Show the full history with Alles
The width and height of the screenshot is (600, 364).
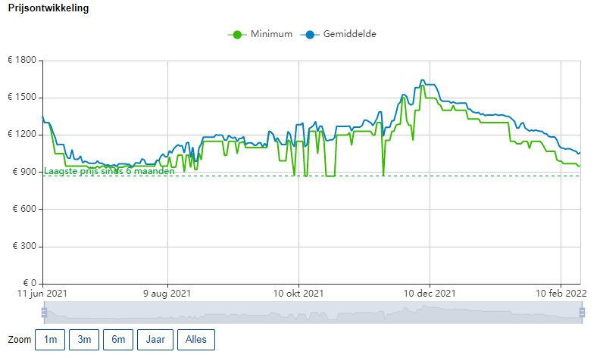196,340
